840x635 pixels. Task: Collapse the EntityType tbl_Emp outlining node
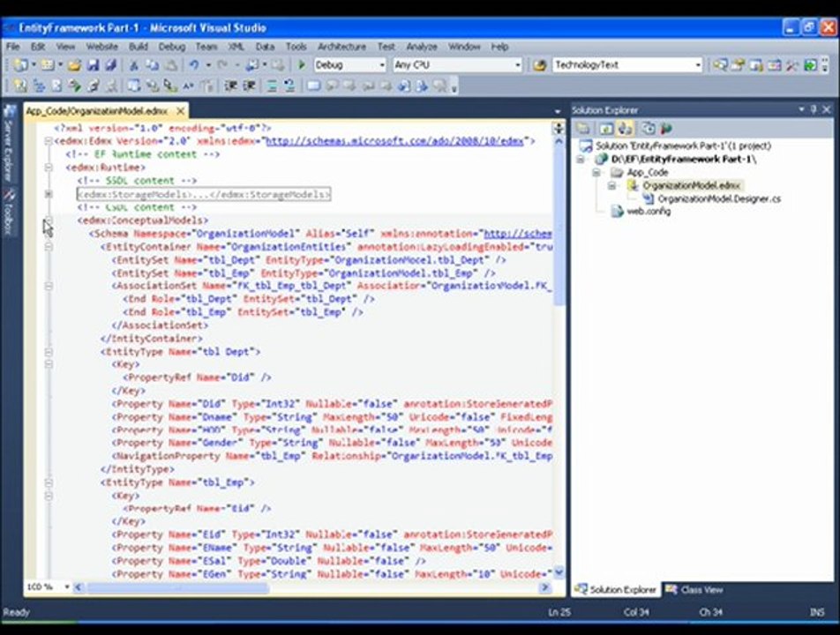(x=49, y=482)
